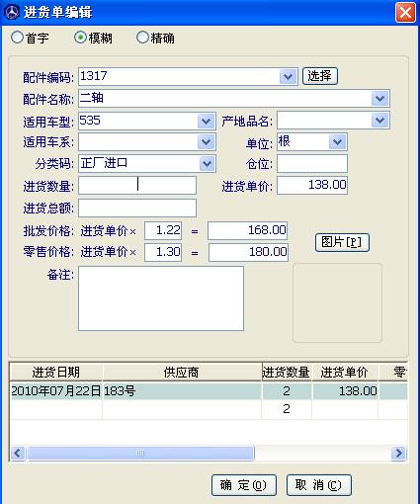This screenshot has height=504, width=420.
Task: Expand the 适用车型 dropdown
Action: pyautogui.click(x=207, y=121)
